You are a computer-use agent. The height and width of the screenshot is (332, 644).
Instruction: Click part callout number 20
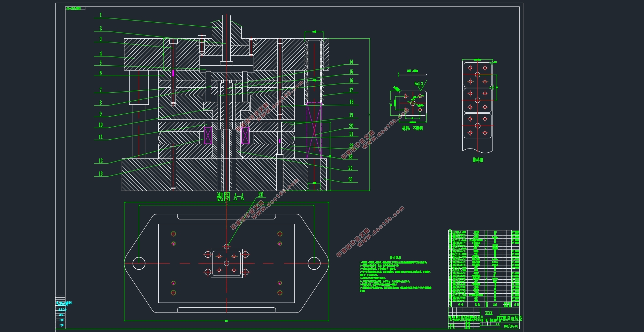point(351,126)
